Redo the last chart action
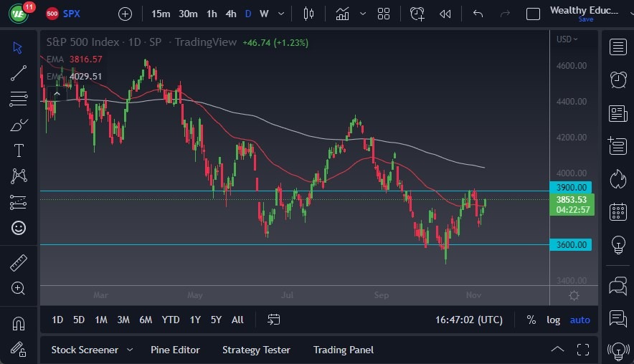 click(x=505, y=14)
